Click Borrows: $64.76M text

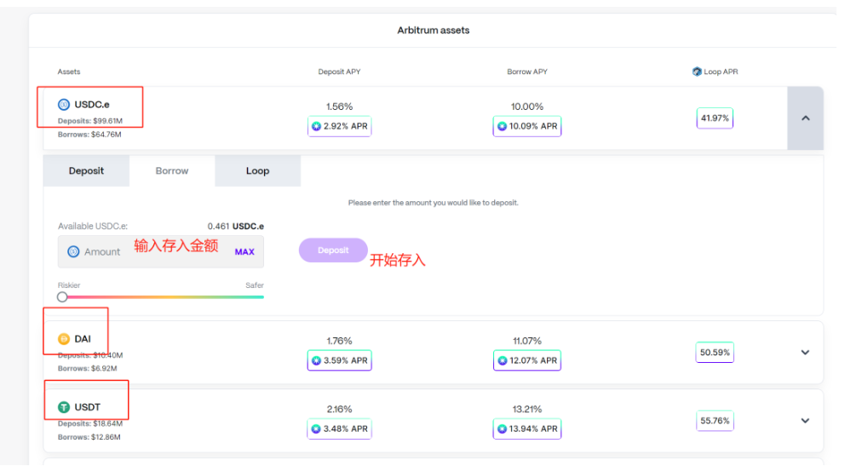[89, 134]
